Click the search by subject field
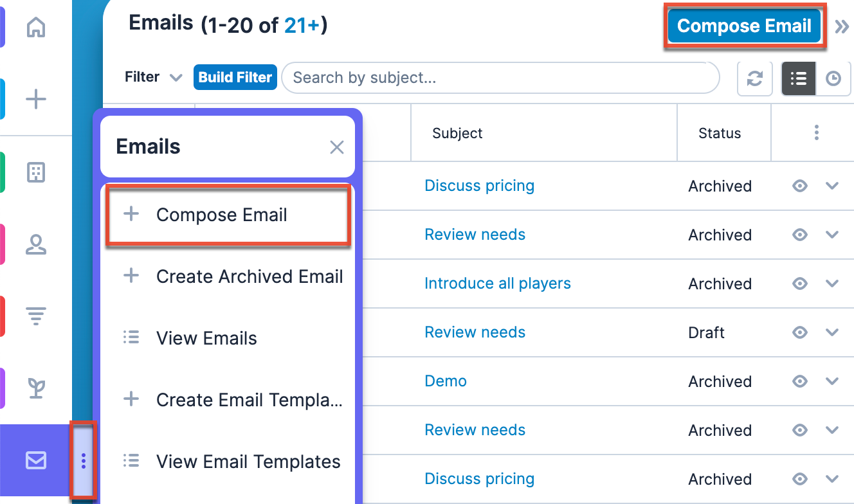This screenshot has height=504, width=854. (x=501, y=77)
